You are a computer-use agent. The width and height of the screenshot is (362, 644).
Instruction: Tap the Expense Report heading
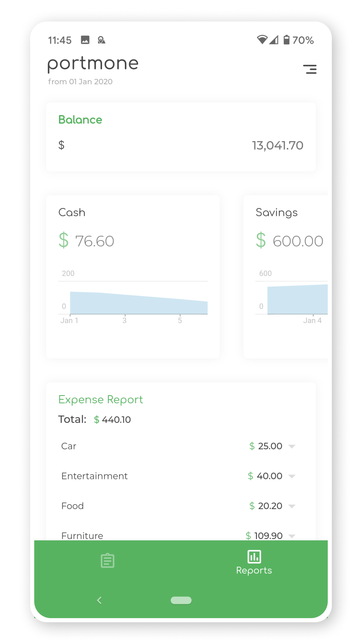(101, 399)
